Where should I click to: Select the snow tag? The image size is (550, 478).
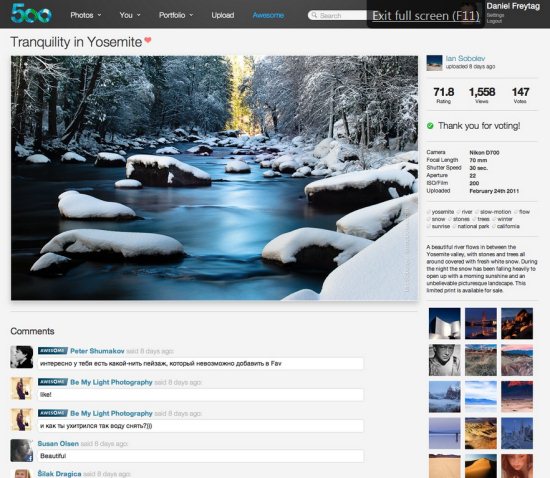438,219
